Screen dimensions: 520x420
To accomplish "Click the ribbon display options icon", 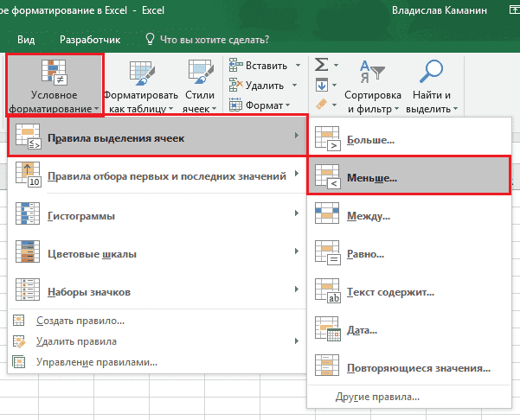I will click(x=514, y=10).
